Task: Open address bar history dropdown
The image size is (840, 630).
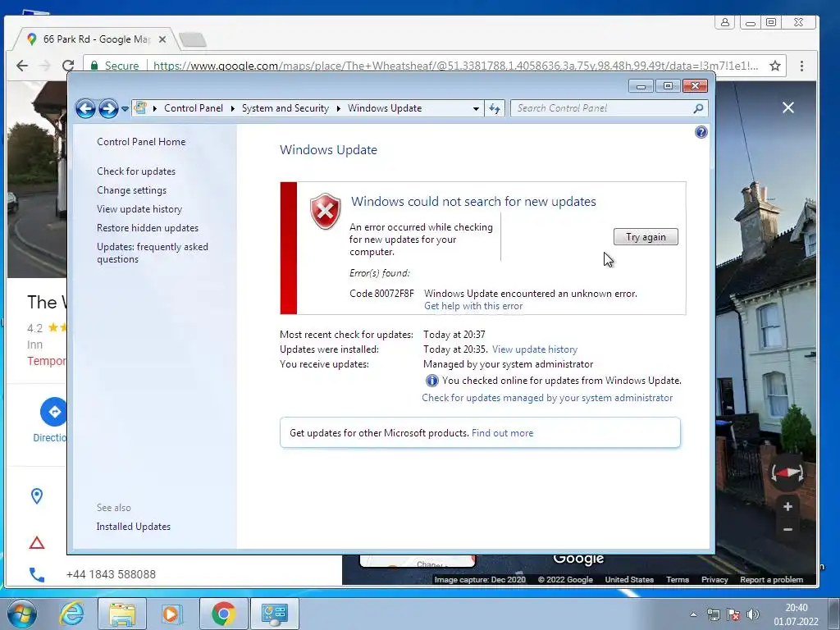Action: pos(476,109)
